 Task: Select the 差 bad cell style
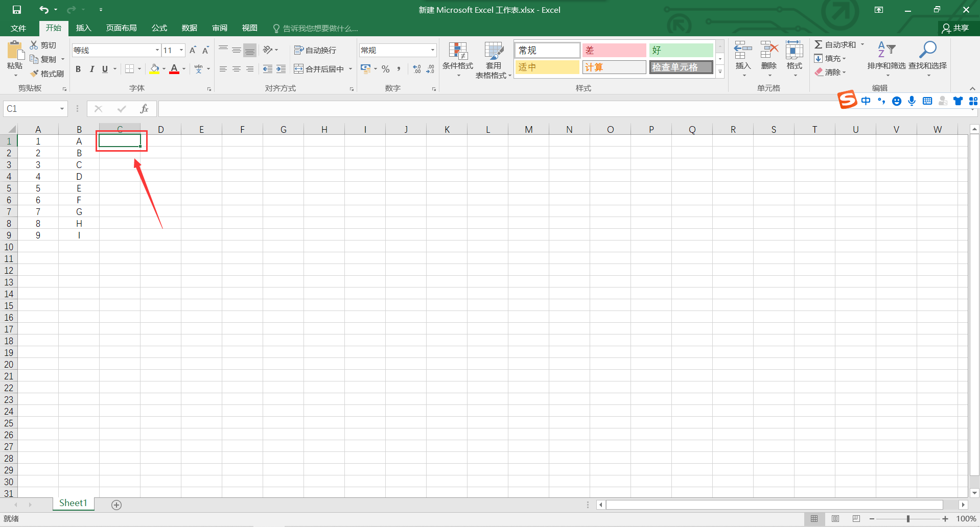(614, 50)
